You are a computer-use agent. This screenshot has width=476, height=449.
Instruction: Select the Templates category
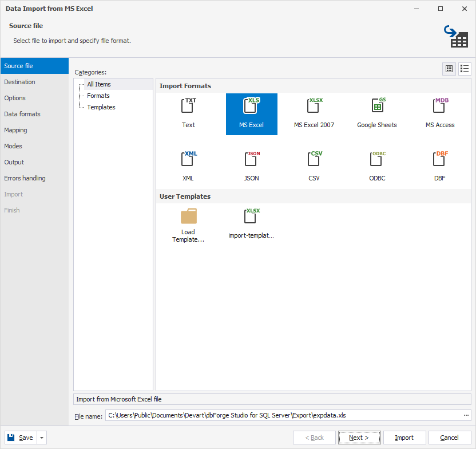(x=101, y=107)
